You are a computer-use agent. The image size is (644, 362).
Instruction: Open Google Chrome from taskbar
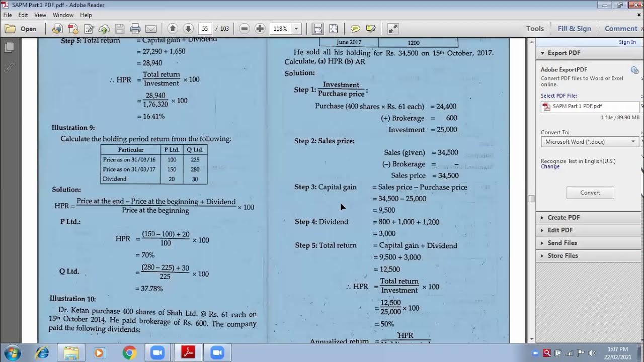click(129, 352)
